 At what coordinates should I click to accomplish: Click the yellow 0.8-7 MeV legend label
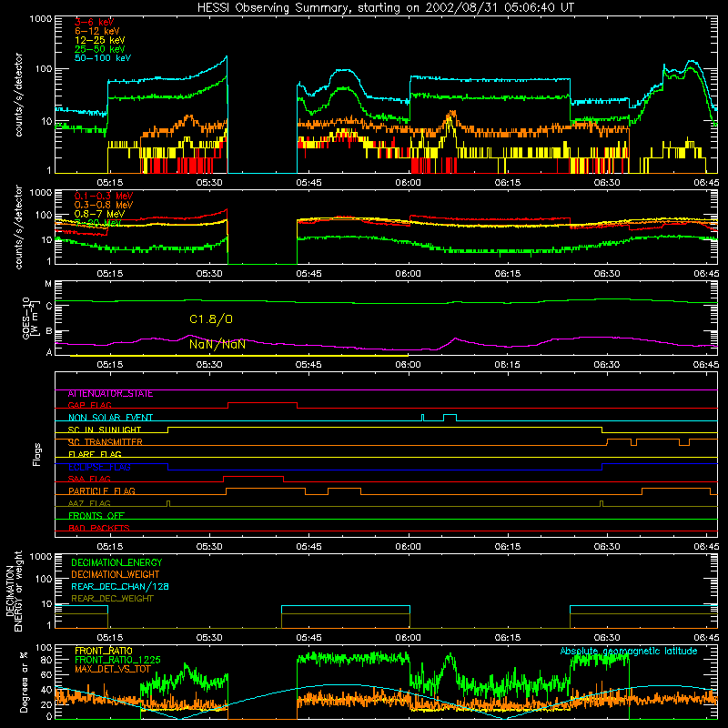99,214
